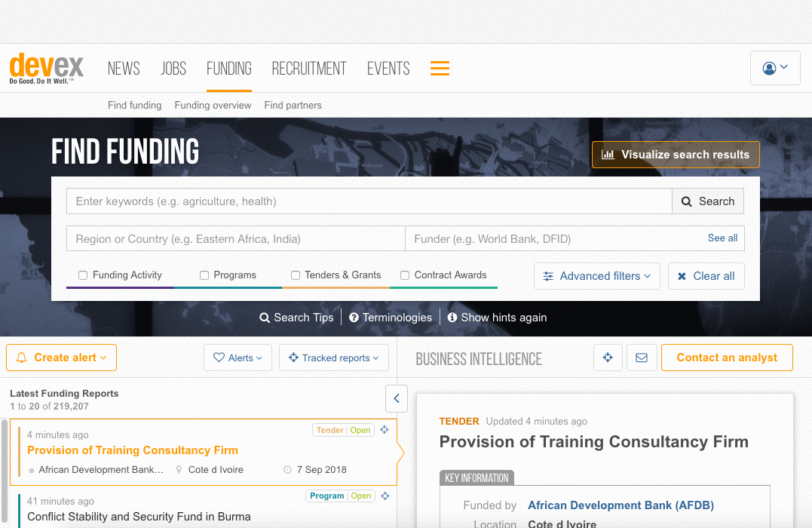The height and width of the screenshot is (528, 812).
Task: Toggle the Contract Awards checkbox
Action: [x=405, y=275]
